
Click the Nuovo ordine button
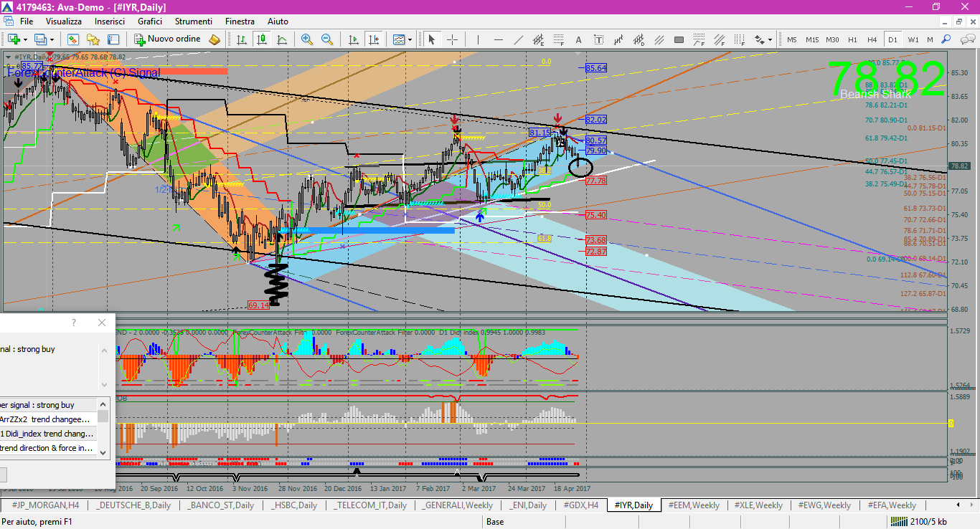167,39
